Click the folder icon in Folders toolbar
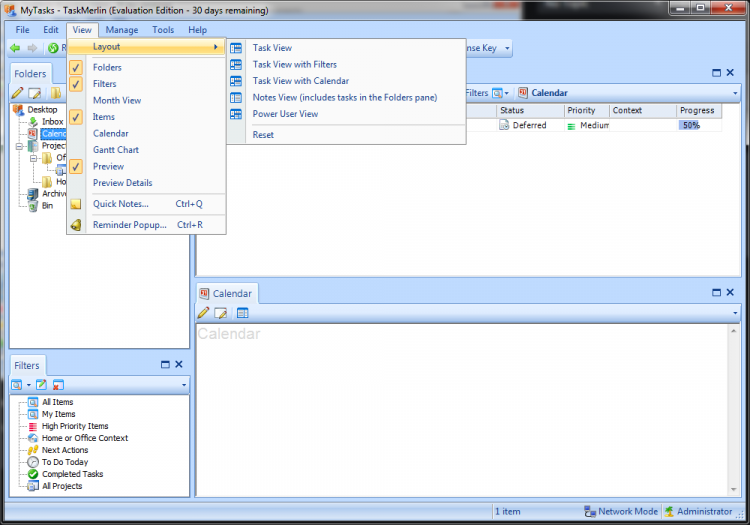 pyautogui.click(x=56, y=93)
